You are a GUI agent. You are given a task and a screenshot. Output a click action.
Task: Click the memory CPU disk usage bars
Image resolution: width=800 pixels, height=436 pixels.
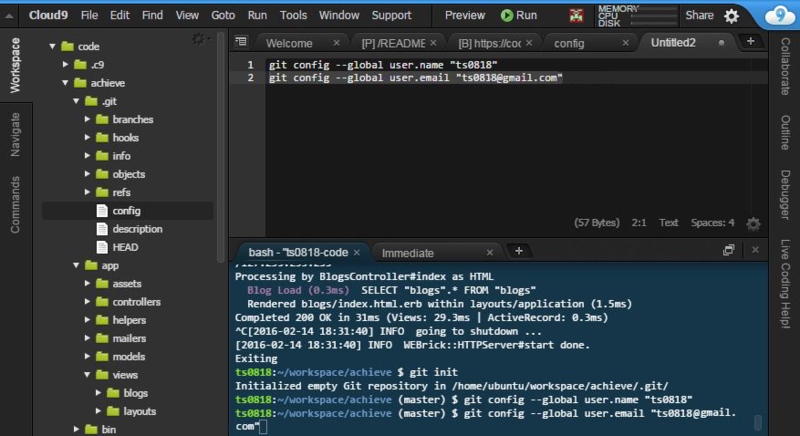[638, 16]
